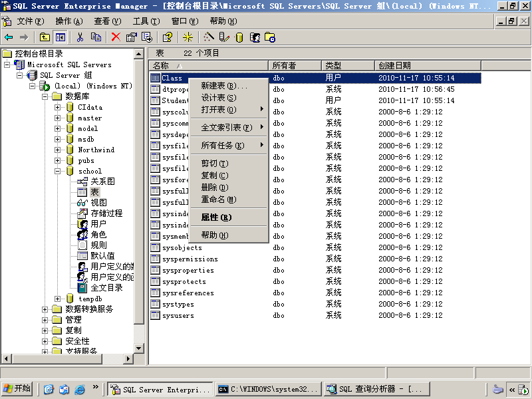Choose 删除(D) from context menu
Viewport: 532px width, 399px height.
(x=229, y=188)
